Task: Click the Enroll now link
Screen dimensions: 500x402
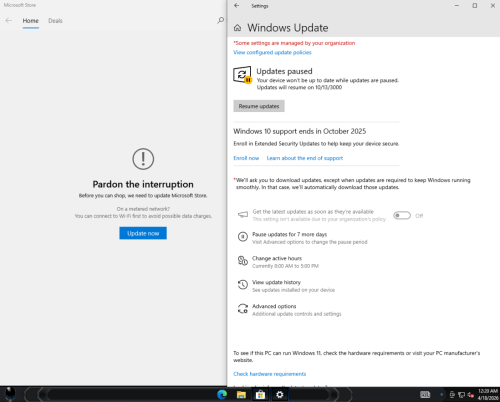Action: (x=246, y=158)
